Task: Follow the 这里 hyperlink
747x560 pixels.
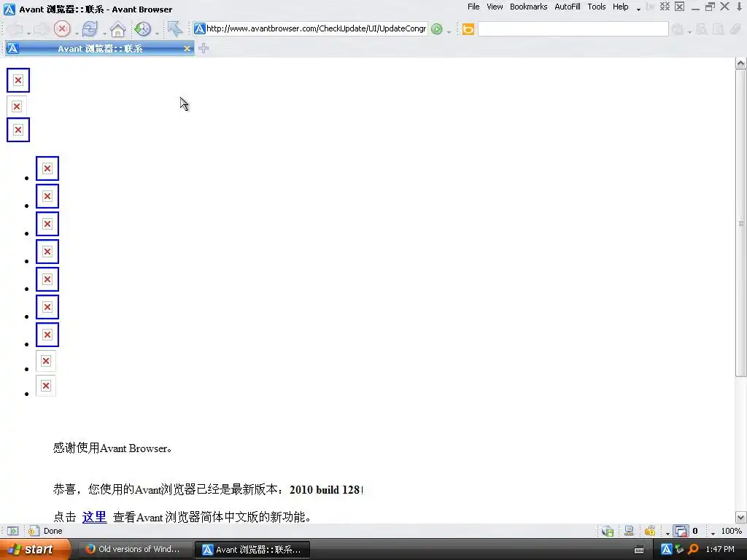Action: tap(94, 517)
